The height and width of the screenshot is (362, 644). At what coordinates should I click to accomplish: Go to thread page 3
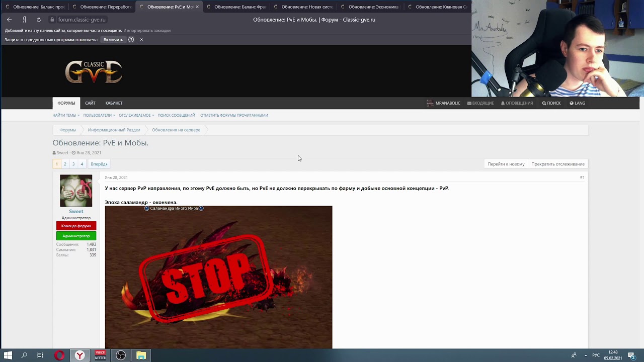tap(73, 164)
